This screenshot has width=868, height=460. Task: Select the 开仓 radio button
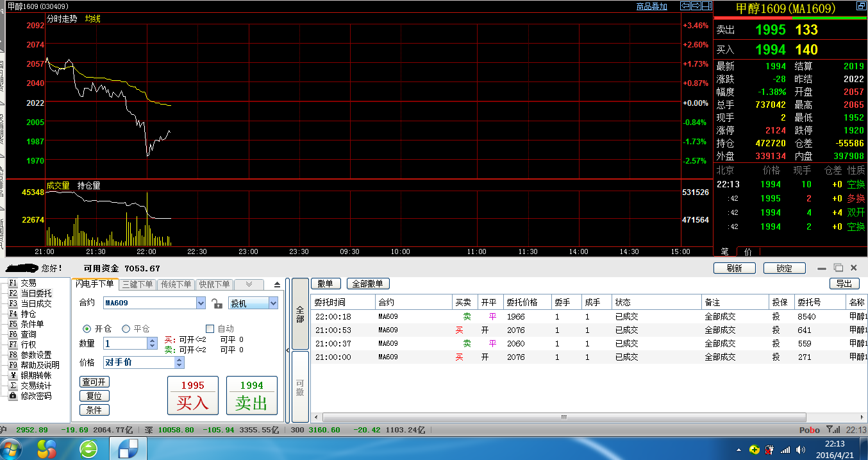87,328
